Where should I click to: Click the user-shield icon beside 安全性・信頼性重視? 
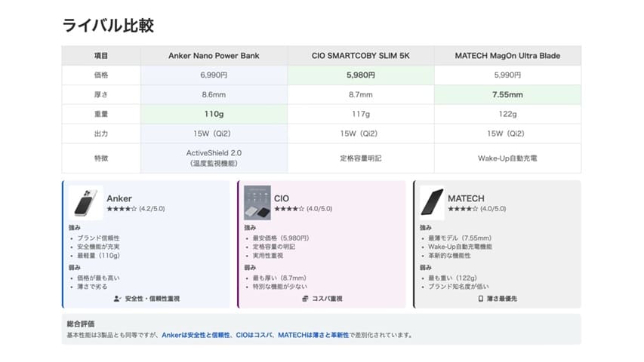pos(117,299)
